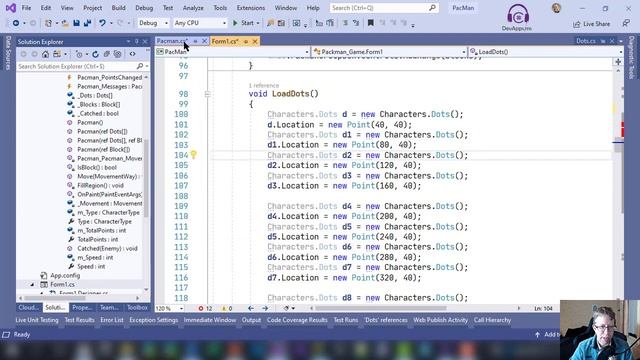Toggle pin on the Pacman.cs tab
The height and width of the screenshot is (360, 640).
(195, 41)
